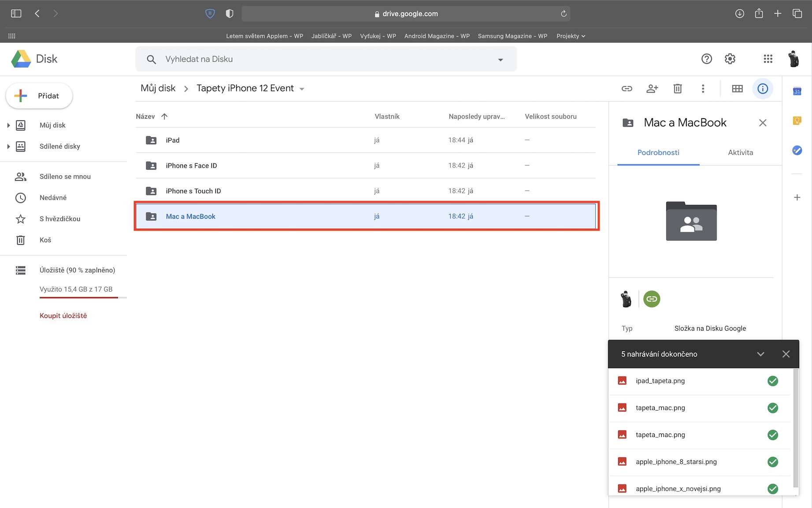Open the Tapety iPhone 12 Event dropdown
This screenshot has height=508, width=812.
[302, 89]
